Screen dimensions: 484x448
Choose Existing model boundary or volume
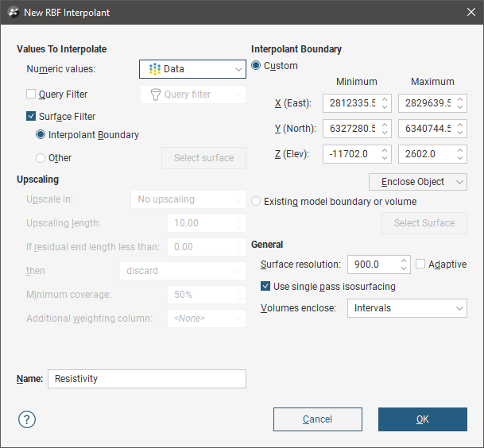[257, 202]
